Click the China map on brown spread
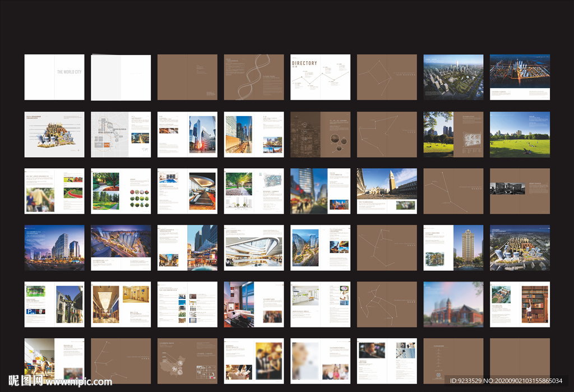The image size is (574, 392). tap(187, 361)
